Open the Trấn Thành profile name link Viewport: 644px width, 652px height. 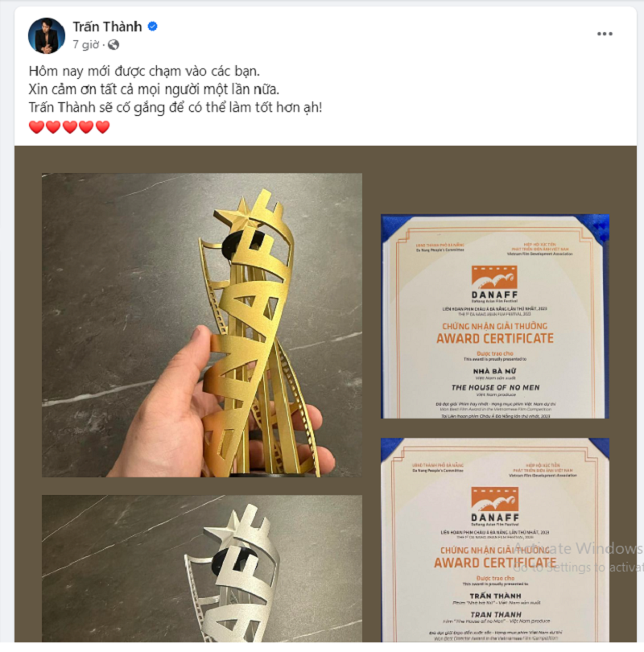(x=107, y=27)
